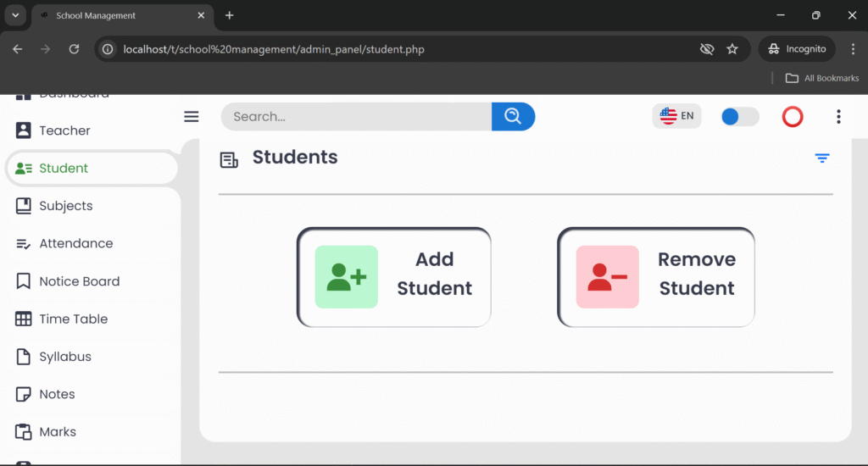Click the Students heading list icon
The height and width of the screenshot is (466, 868).
point(229,160)
